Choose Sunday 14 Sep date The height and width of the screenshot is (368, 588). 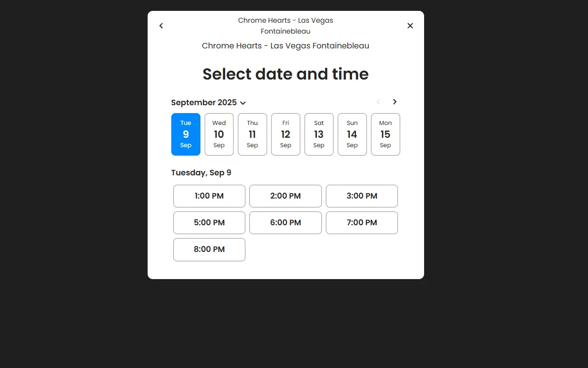coord(352,134)
